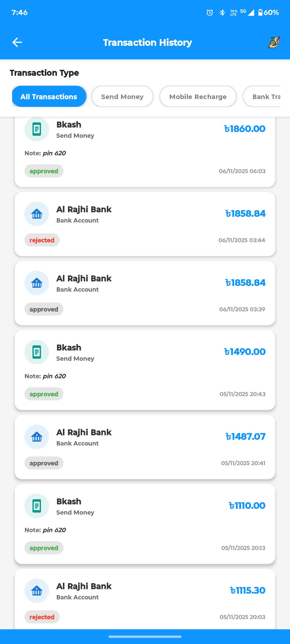Tap bank icon on ৳1487.07 transaction

point(37,437)
